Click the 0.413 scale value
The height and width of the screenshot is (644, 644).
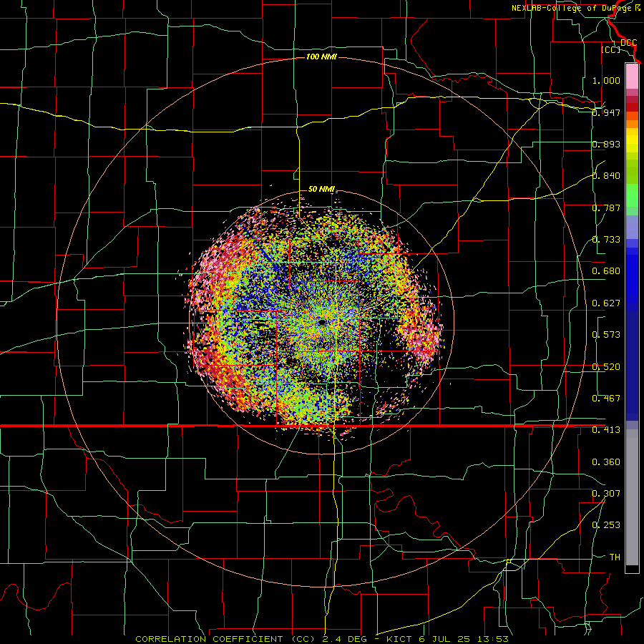606,430
